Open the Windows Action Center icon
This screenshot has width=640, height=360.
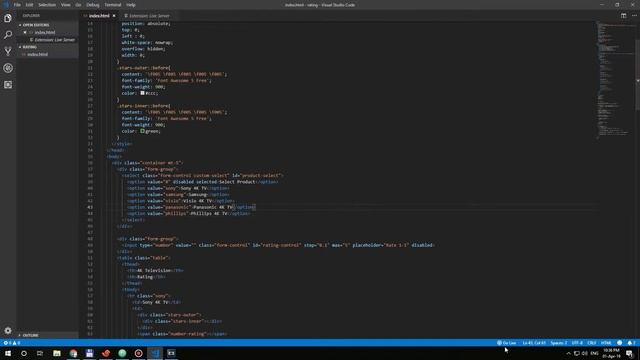point(629,353)
